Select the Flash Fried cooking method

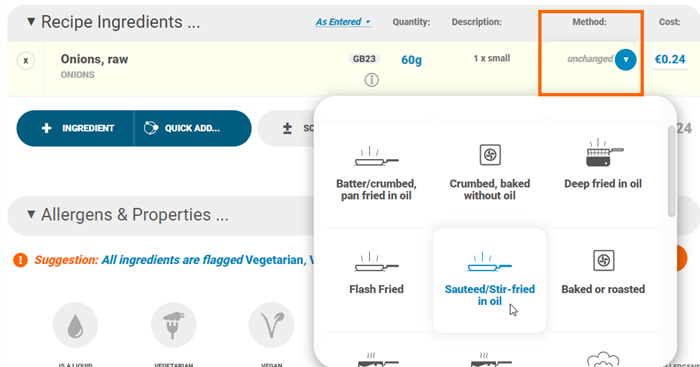click(x=376, y=280)
